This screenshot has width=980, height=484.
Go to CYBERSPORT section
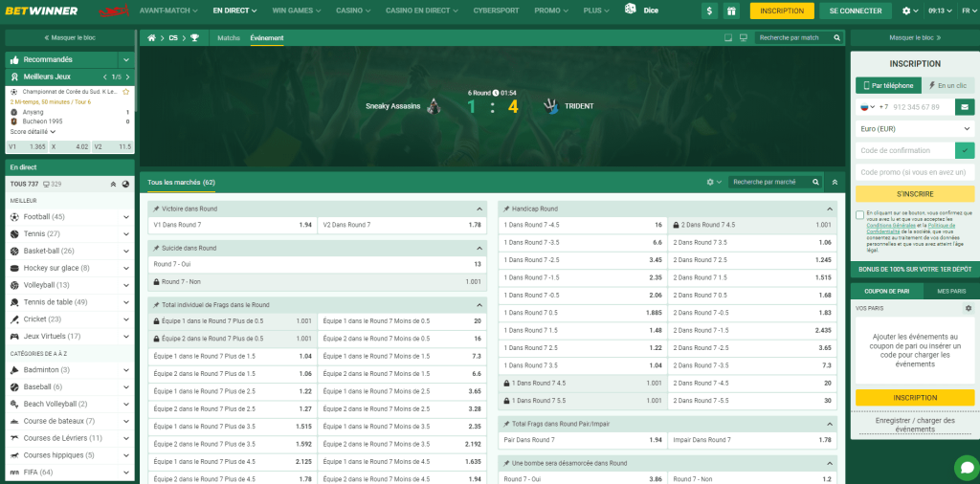497,11
